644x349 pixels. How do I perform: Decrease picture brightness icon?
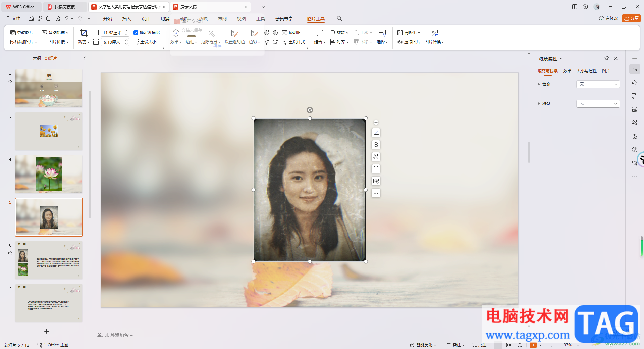point(275,42)
